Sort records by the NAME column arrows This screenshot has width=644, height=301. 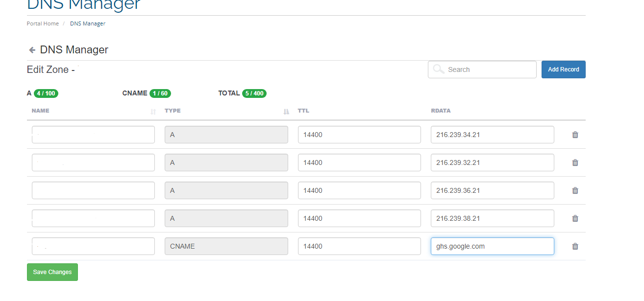click(153, 112)
